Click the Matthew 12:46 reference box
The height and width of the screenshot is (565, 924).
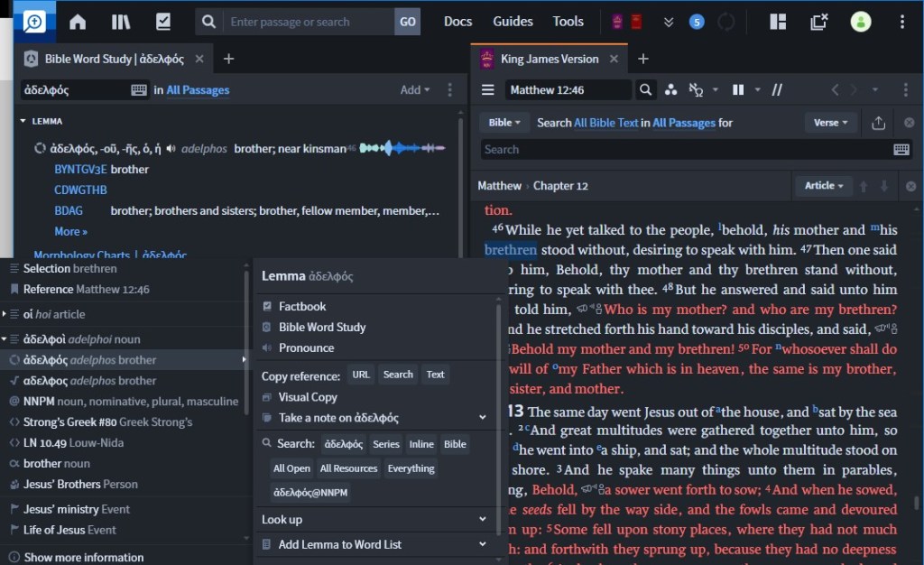pyautogui.click(x=568, y=89)
